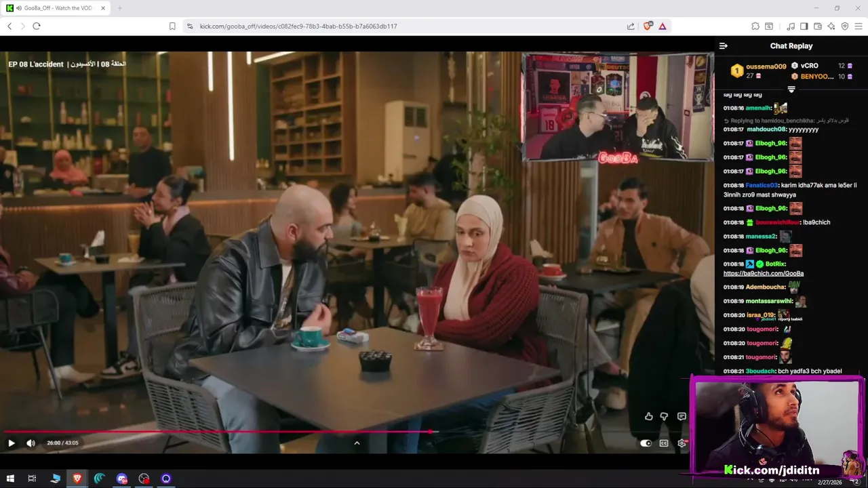Open Discord taskbar icon
Viewport: 868px width, 488px height.
click(x=121, y=479)
